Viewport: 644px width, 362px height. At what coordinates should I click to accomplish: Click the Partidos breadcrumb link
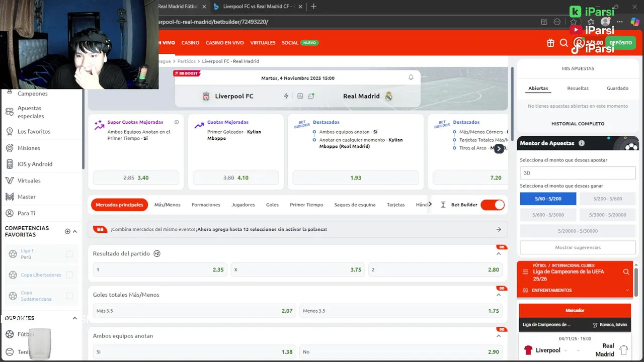pyautogui.click(x=186, y=61)
